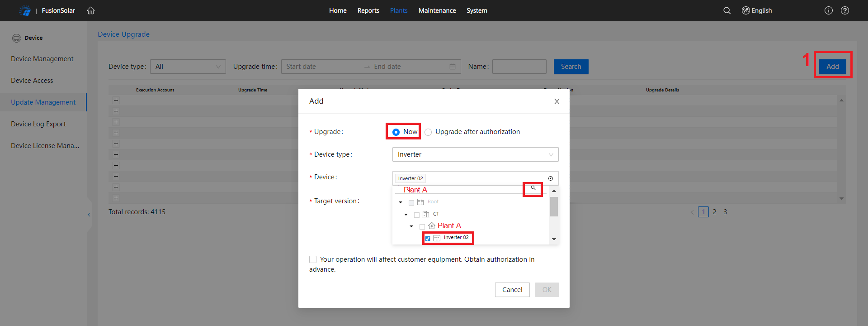Tick the CT checkbox in device tree

417,215
